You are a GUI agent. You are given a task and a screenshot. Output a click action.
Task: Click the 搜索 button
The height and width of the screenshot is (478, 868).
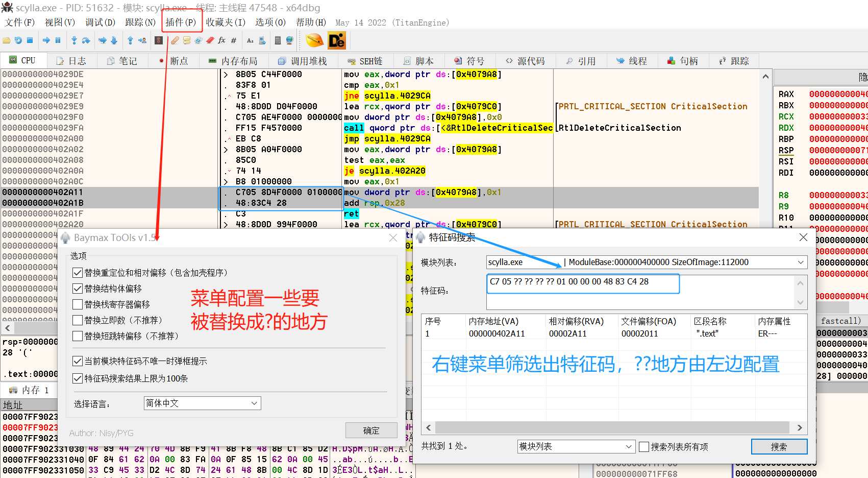point(779,447)
